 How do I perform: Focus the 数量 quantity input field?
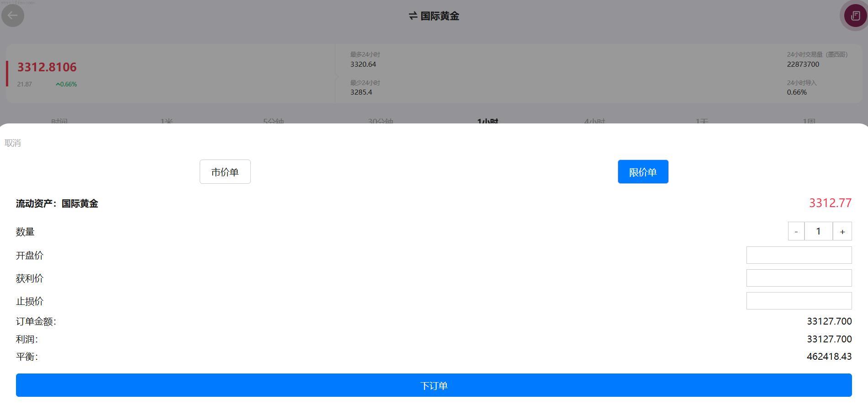tap(818, 231)
